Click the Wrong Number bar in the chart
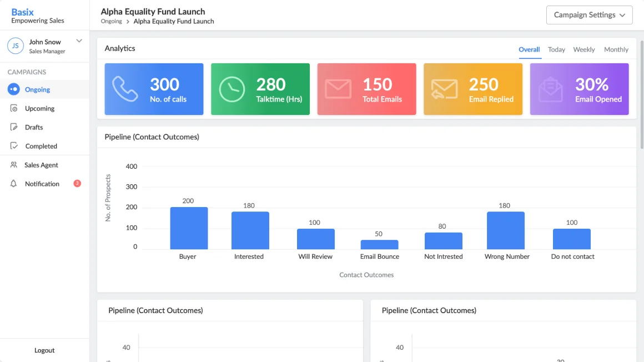The width and height of the screenshot is (644, 362). click(506, 230)
